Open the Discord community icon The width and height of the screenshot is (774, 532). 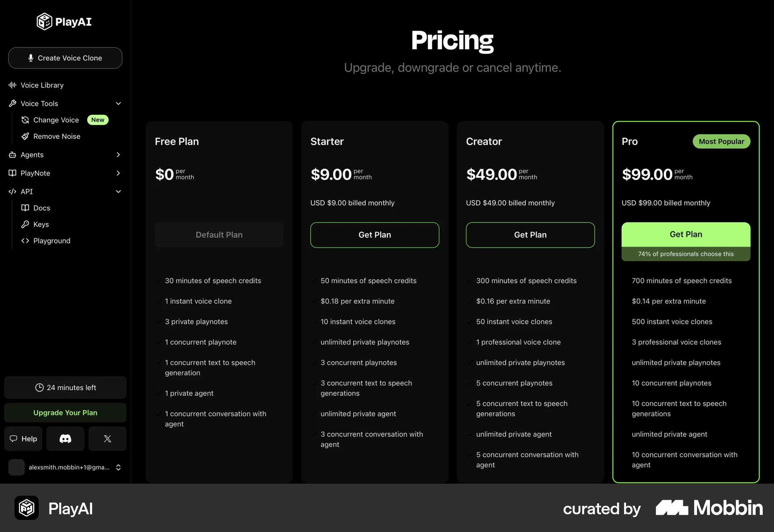[x=65, y=438]
